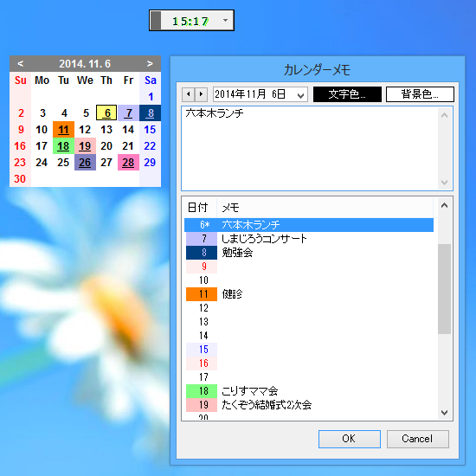Click previous day arrow in memo dialog
Image resolution: width=476 pixels, height=476 pixels.
(x=188, y=94)
